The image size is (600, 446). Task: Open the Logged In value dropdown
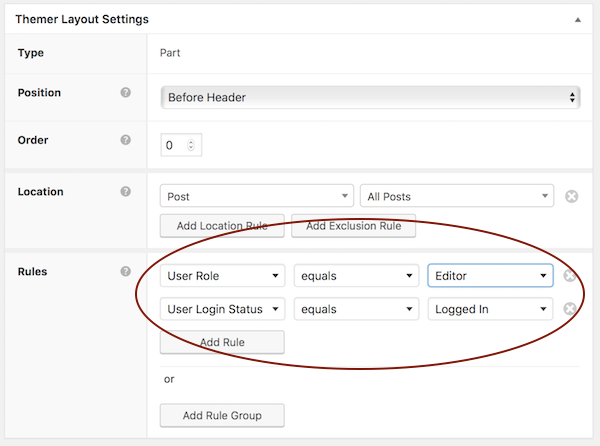coord(489,309)
